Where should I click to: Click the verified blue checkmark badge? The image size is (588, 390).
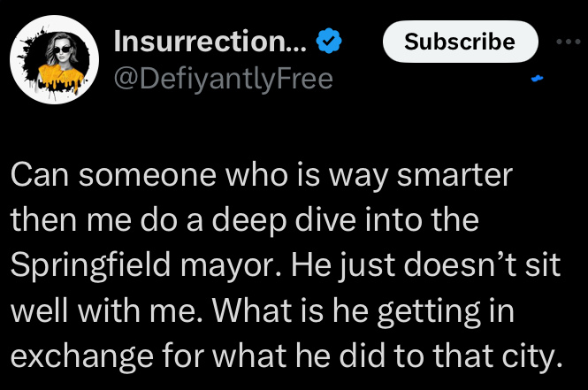pos(329,42)
